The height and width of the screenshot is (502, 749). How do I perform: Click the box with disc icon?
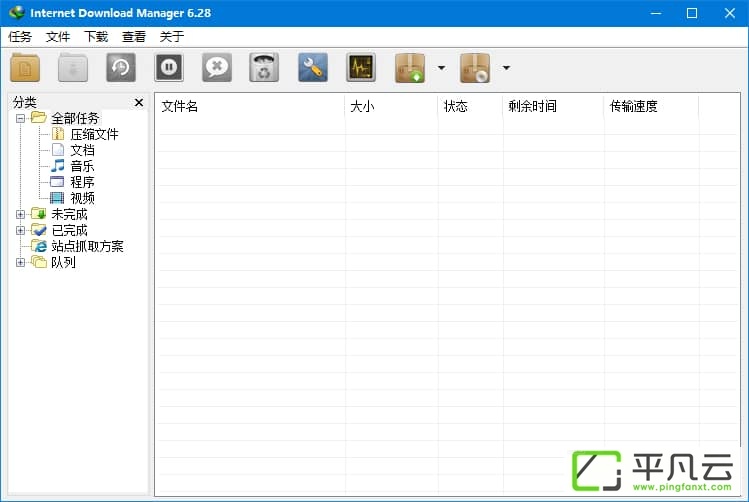coord(475,68)
